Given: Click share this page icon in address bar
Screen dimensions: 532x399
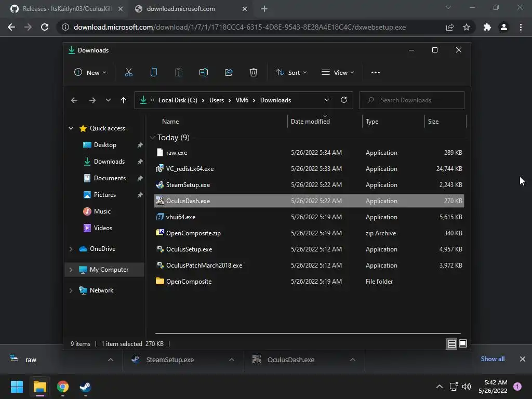Looking at the screenshot, I should point(450,27).
